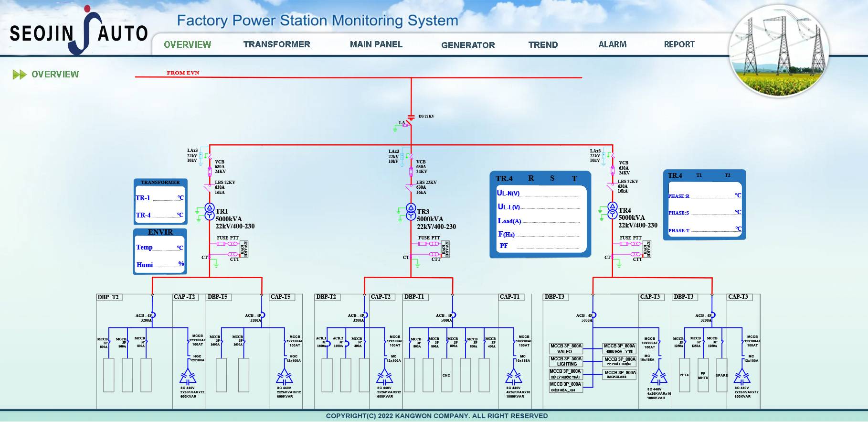Show the TREND tab
The width and height of the screenshot is (868, 422).
pos(543,44)
